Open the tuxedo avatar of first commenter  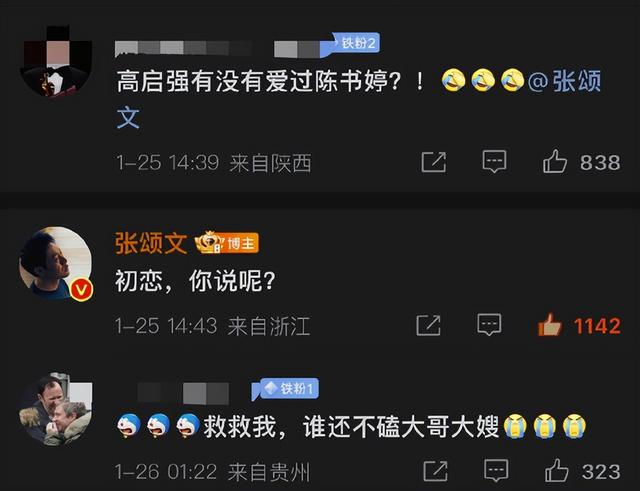tap(56, 61)
